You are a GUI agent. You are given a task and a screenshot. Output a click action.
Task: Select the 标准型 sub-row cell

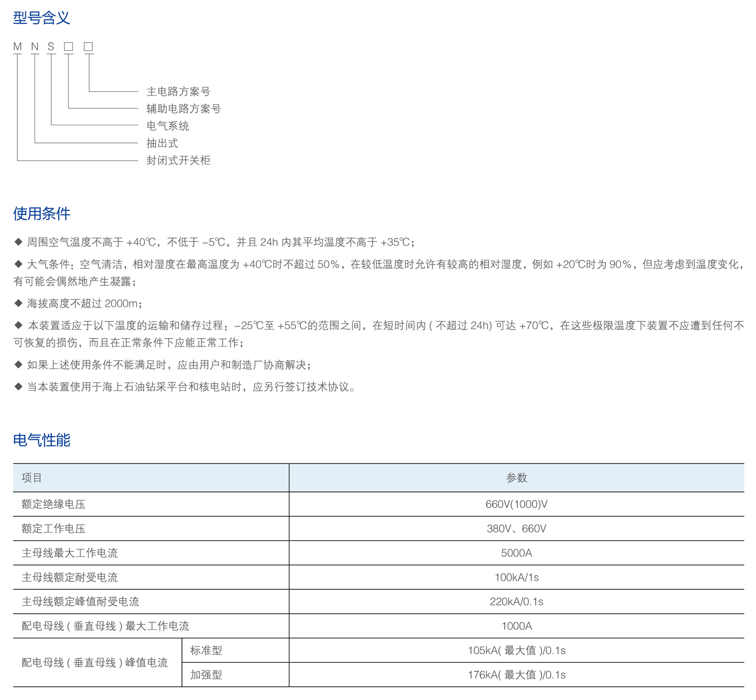tap(206, 650)
